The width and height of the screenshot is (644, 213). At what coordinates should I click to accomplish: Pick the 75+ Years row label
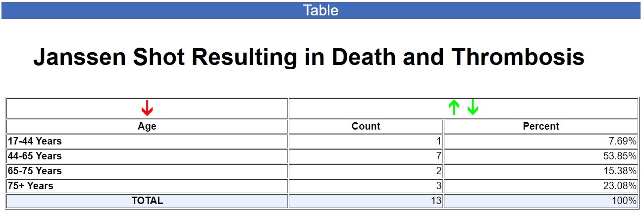31,186
